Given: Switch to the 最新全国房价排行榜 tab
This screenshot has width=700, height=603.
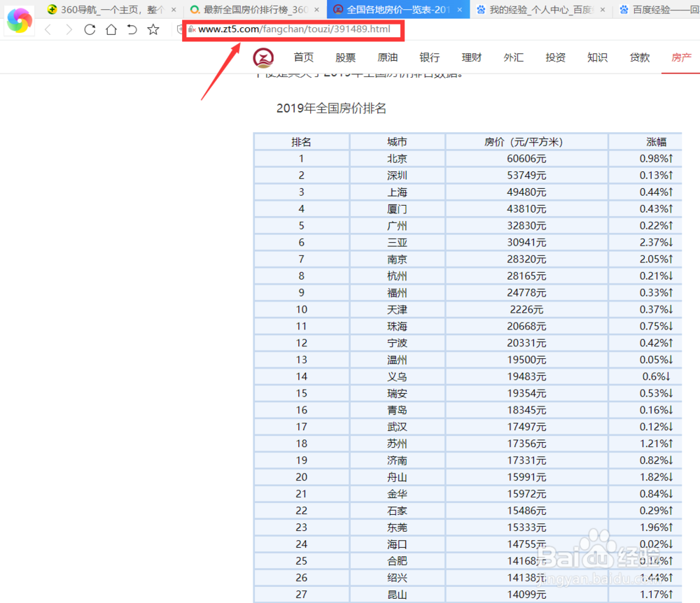Looking at the screenshot, I should (x=253, y=9).
